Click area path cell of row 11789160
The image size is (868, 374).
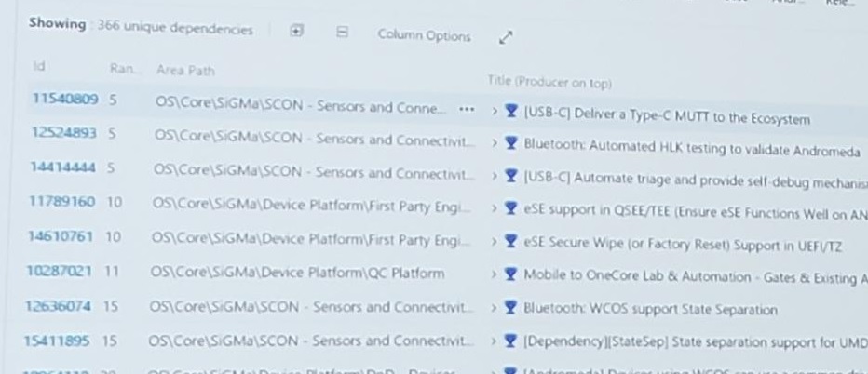312,205
